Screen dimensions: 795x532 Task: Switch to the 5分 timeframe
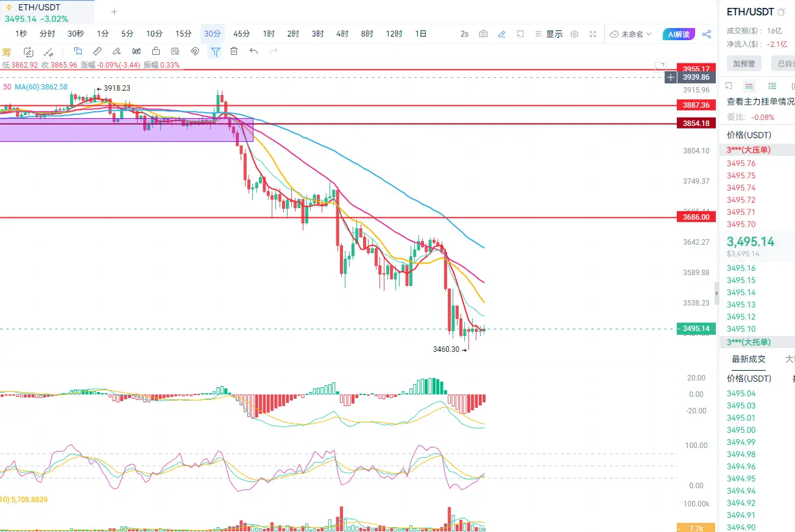click(x=127, y=34)
